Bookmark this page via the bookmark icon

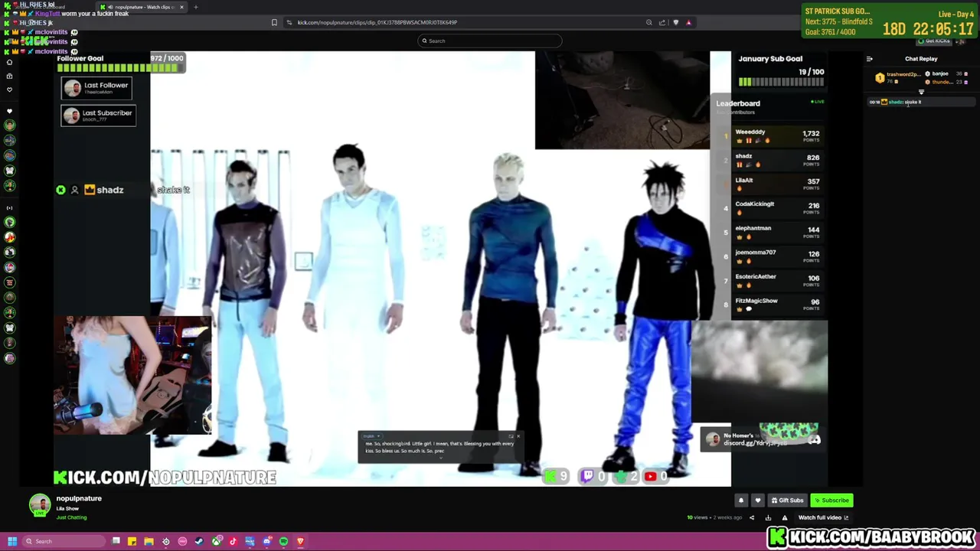pos(274,22)
